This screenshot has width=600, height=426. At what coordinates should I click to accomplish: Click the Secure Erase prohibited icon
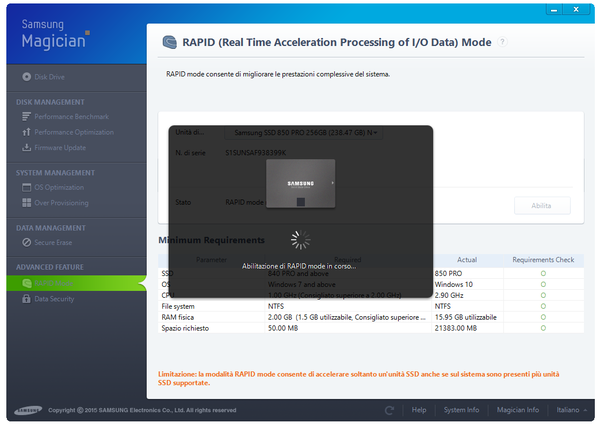coord(26,242)
